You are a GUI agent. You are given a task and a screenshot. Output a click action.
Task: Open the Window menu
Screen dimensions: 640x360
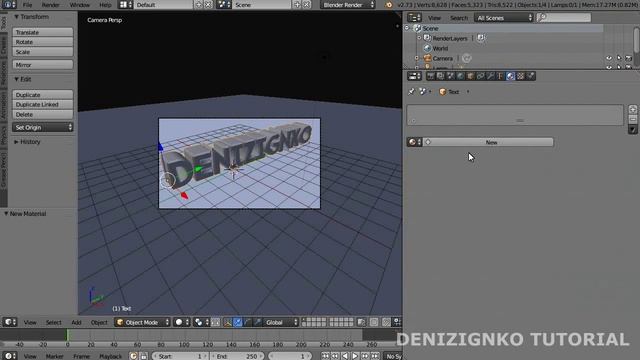pyautogui.click(x=80, y=5)
